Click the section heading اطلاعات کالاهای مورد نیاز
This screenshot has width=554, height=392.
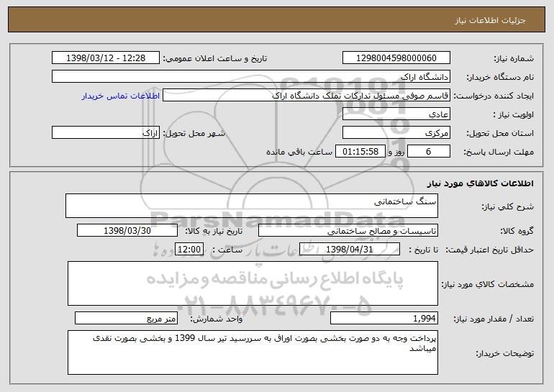(480, 183)
